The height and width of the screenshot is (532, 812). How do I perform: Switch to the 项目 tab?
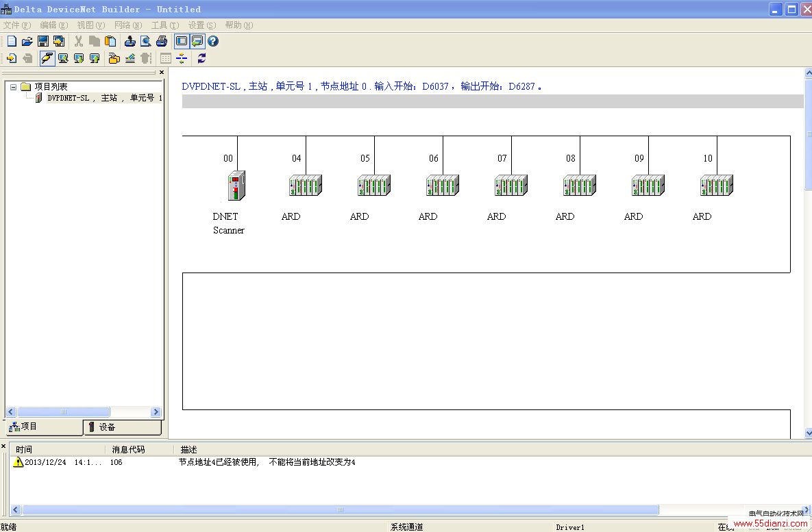(x=44, y=427)
